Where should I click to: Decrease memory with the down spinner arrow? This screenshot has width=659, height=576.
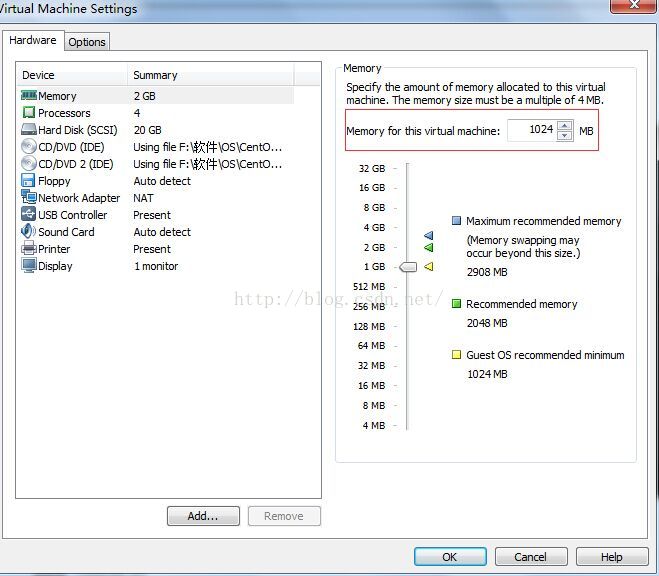coord(565,136)
